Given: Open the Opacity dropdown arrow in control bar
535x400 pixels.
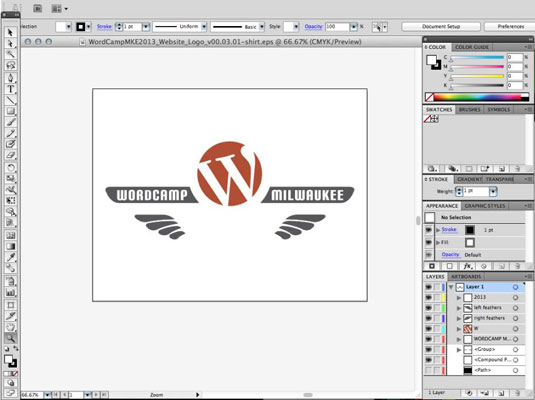Looking at the screenshot, I should (354, 27).
